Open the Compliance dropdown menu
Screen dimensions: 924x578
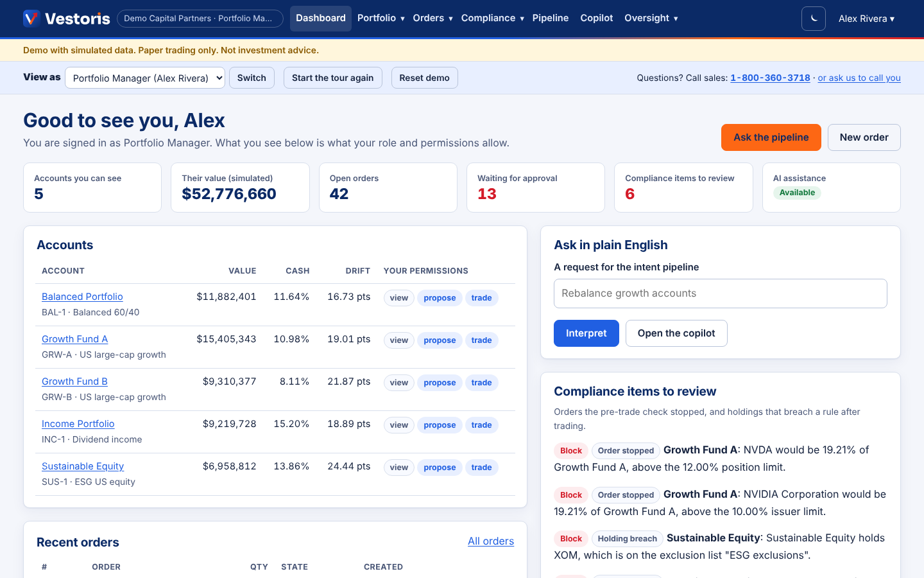tap(493, 18)
